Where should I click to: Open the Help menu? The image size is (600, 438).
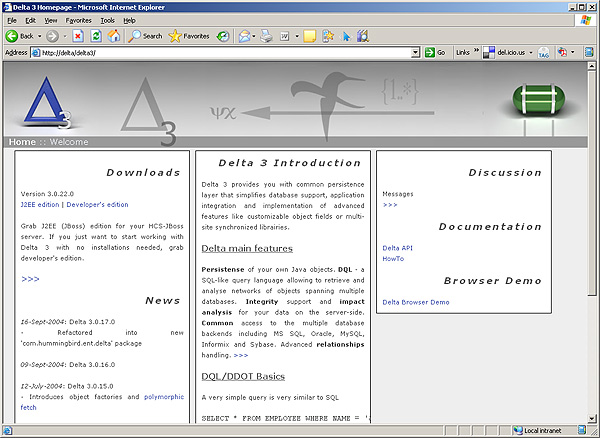(x=129, y=21)
